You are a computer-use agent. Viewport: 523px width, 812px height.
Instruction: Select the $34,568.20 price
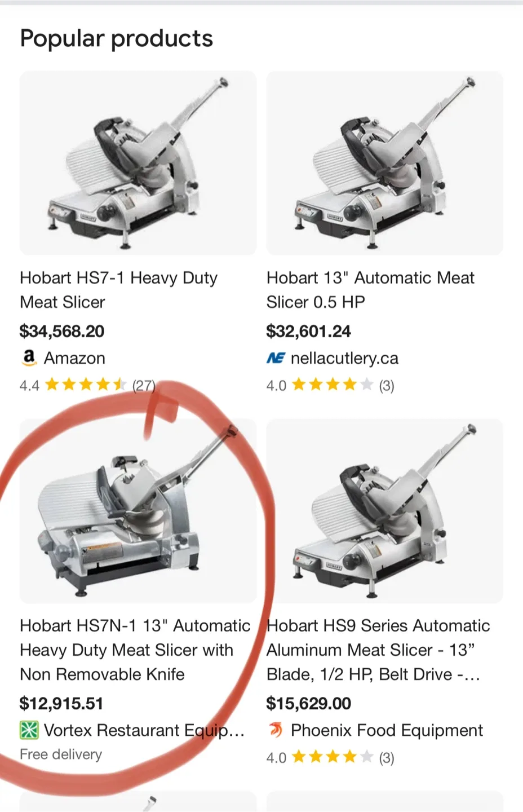point(62,331)
